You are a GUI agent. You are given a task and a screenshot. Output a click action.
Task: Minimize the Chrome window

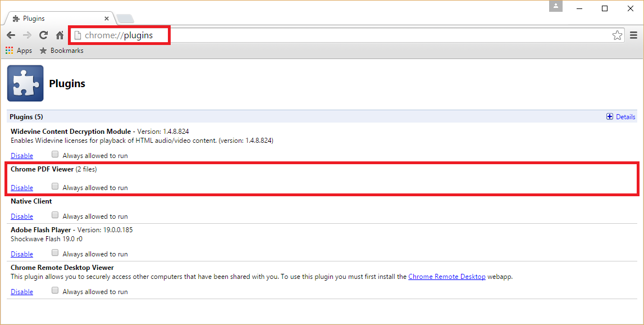579,8
